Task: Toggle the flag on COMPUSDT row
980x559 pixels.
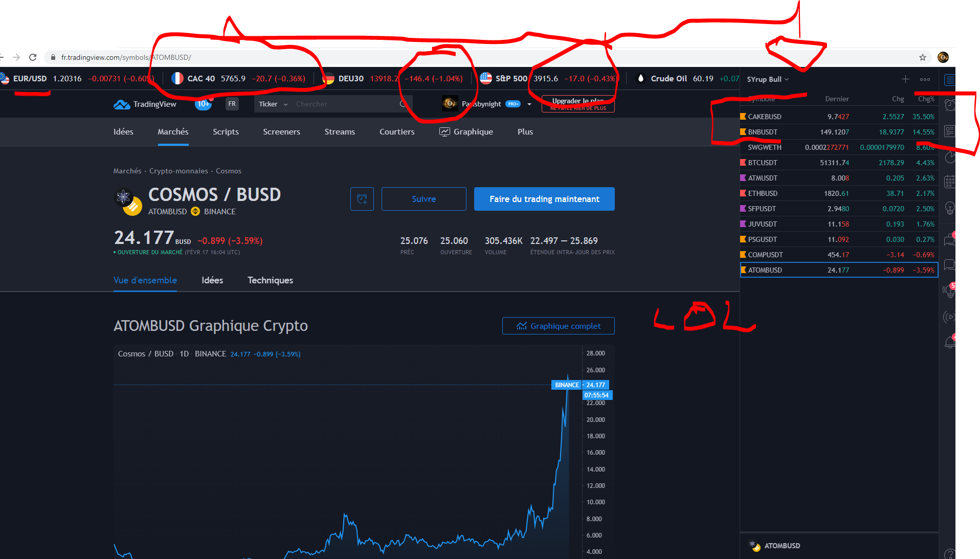Action: coord(743,255)
